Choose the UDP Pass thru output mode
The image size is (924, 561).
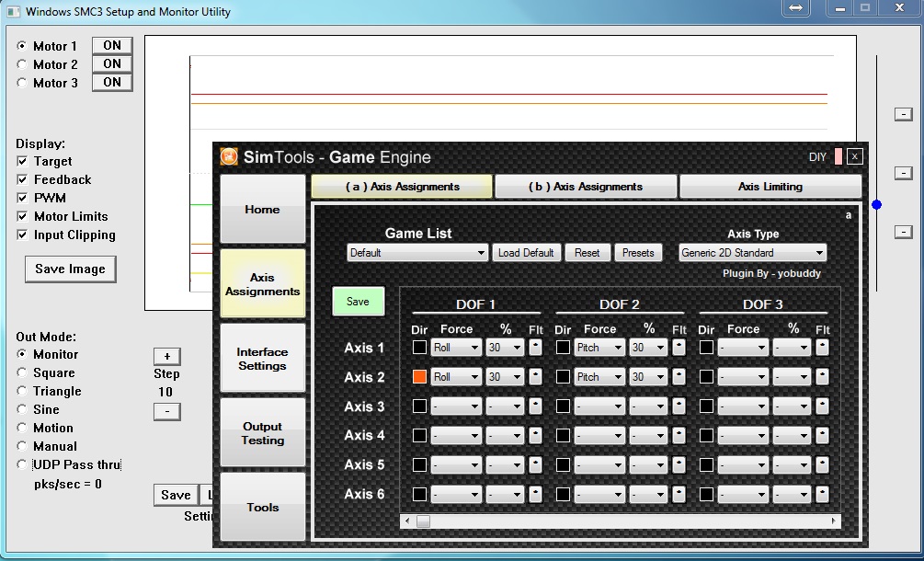[x=22, y=464]
